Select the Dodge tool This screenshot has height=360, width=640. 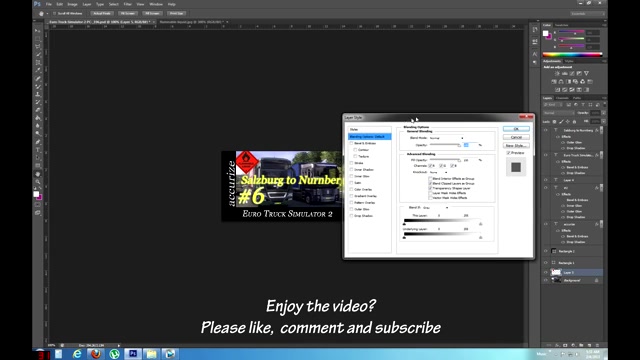pos(38,133)
